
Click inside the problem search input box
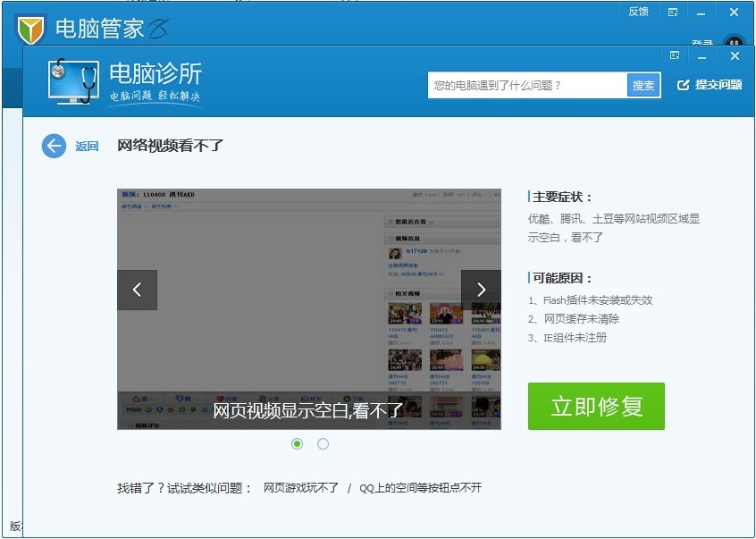527,85
